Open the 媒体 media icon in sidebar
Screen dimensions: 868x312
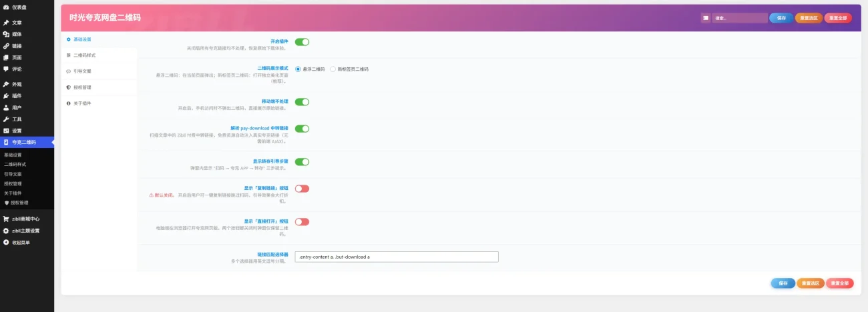[x=6, y=34]
